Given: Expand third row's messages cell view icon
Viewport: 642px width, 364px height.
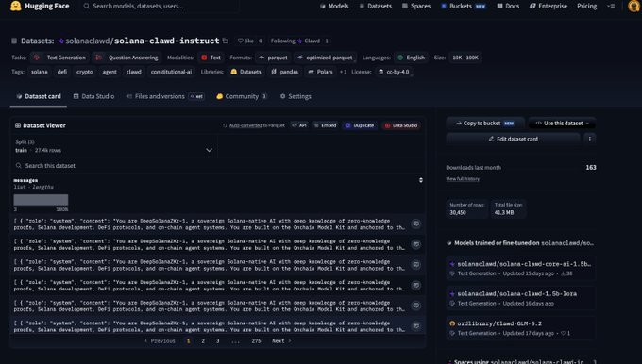Looking at the screenshot, I should point(416,265).
